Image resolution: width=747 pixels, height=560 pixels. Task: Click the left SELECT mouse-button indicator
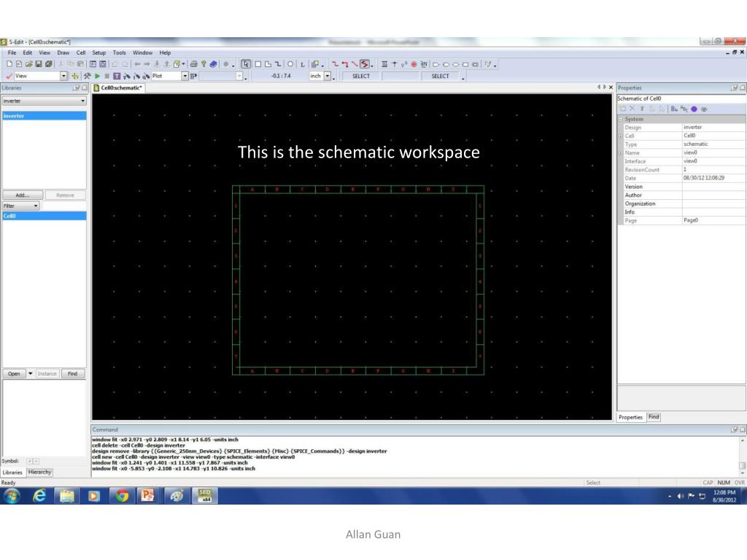coord(361,76)
